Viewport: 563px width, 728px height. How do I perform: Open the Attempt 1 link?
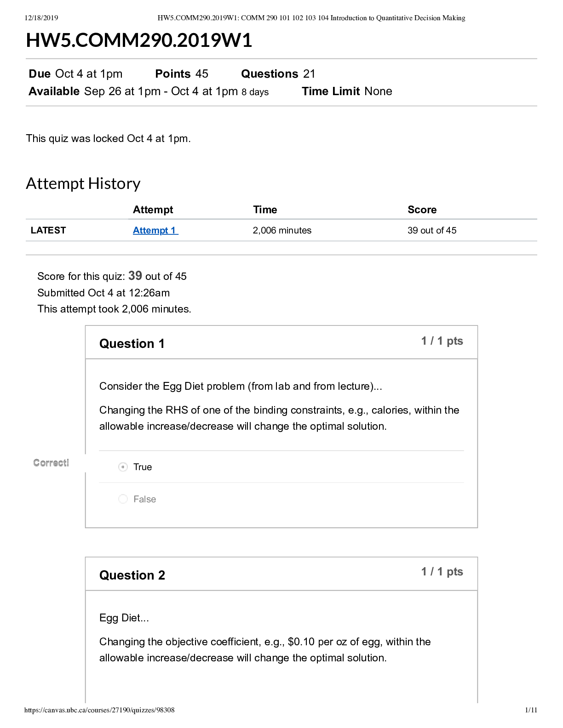pyautogui.click(x=155, y=230)
